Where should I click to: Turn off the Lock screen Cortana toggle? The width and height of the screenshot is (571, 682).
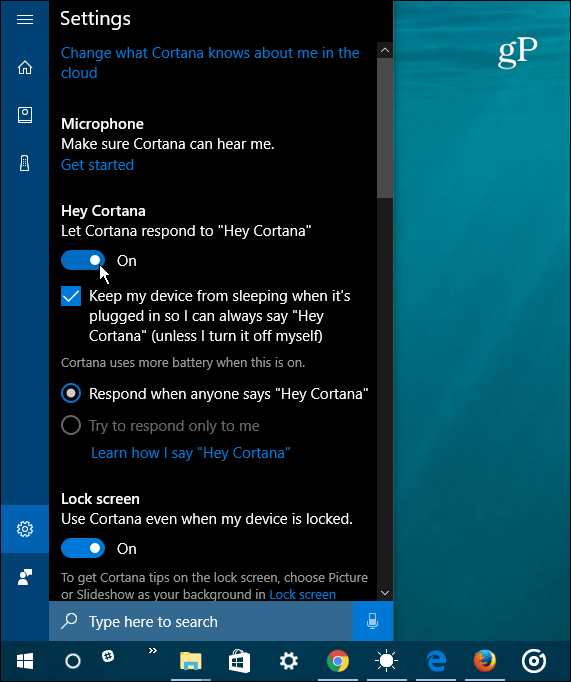(83, 548)
